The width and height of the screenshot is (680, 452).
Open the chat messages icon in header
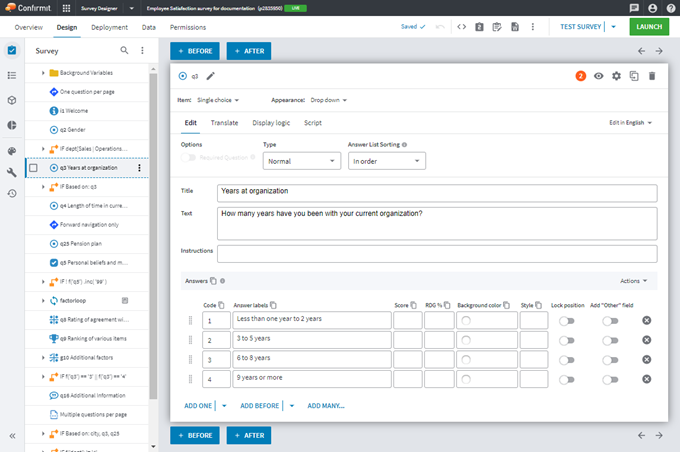tap(634, 8)
